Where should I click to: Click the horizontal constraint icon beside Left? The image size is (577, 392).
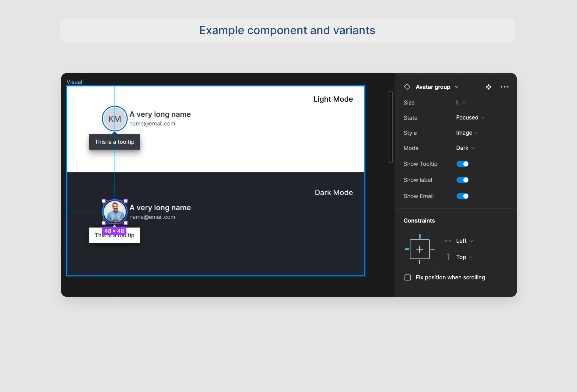coord(448,241)
